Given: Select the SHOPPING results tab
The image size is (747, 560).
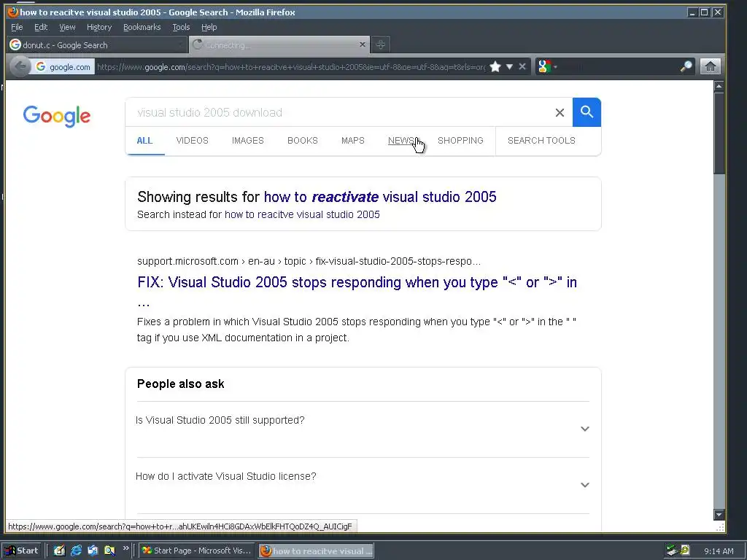Looking at the screenshot, I should (460, 141).
